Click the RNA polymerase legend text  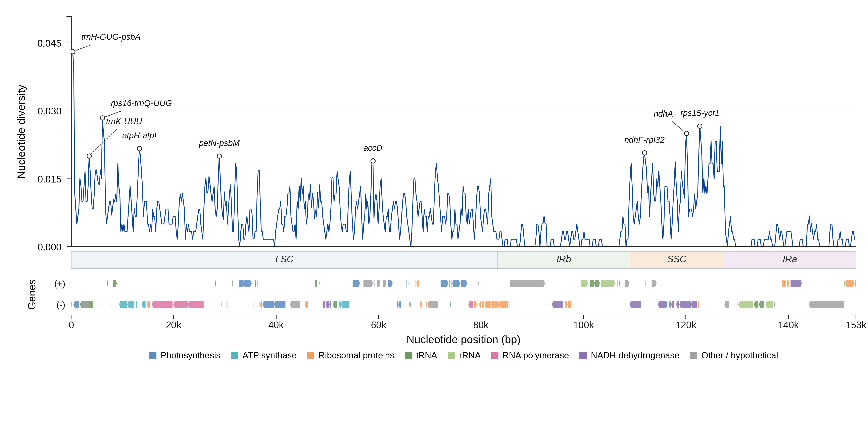[535, 355]
